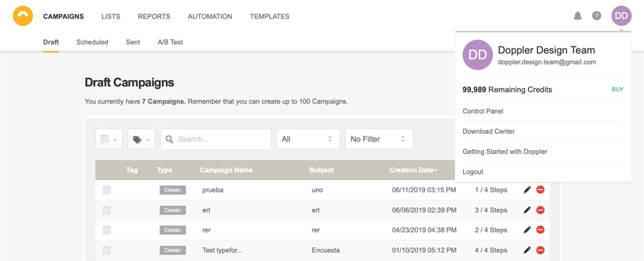Delete the Test typefor... campaign red icon
The height and width of the screenshot is (261, 644).
tap(540, 250)
